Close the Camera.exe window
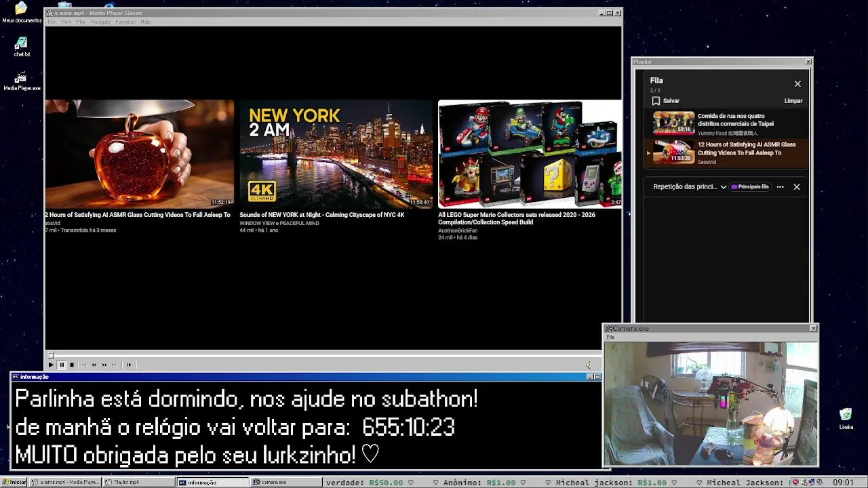Image resolution: width=868 pixels, height=488 pixels. coord(814,329)
